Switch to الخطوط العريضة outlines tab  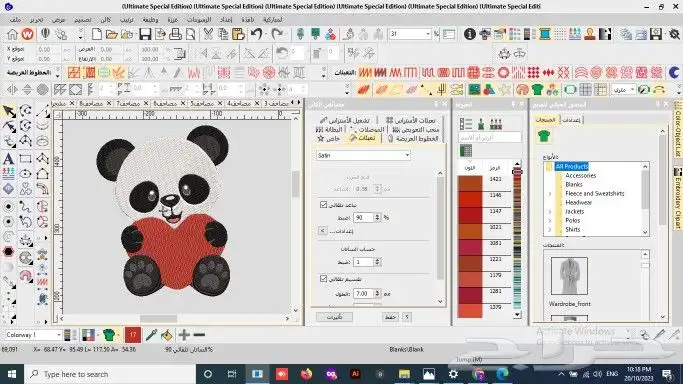(413, 138)
